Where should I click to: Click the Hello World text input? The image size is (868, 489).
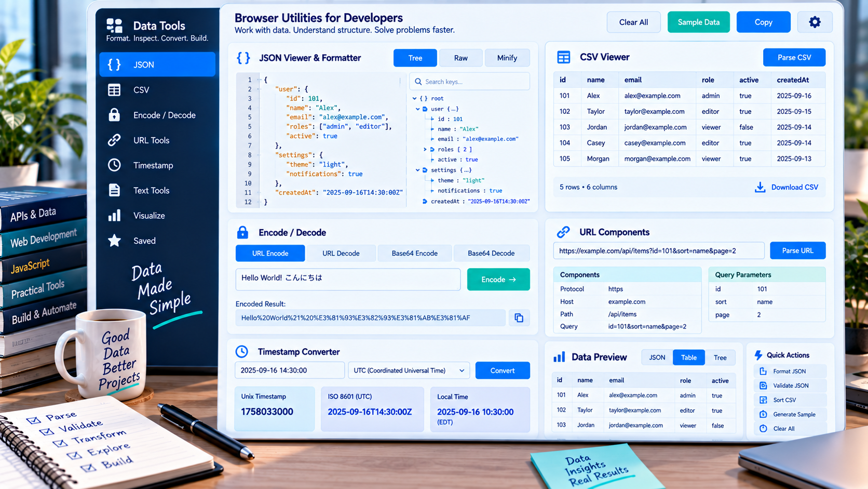click(x=348, y=279)
